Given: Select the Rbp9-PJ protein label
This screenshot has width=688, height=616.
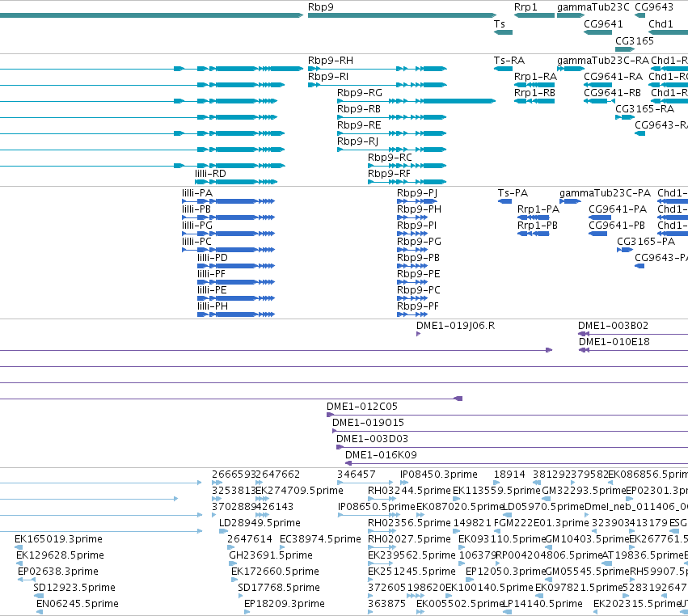Looking at the screenshot, I should pos(417,193).
